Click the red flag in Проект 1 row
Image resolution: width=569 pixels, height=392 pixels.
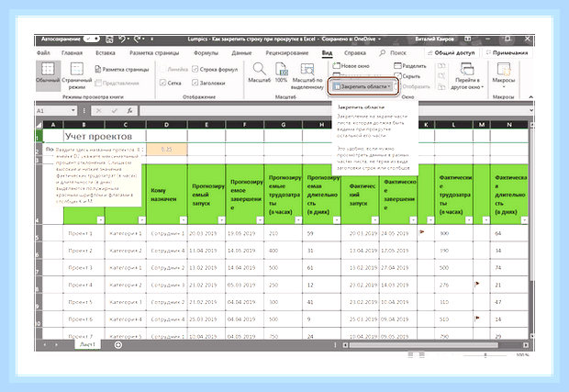(x=421, y=231)
